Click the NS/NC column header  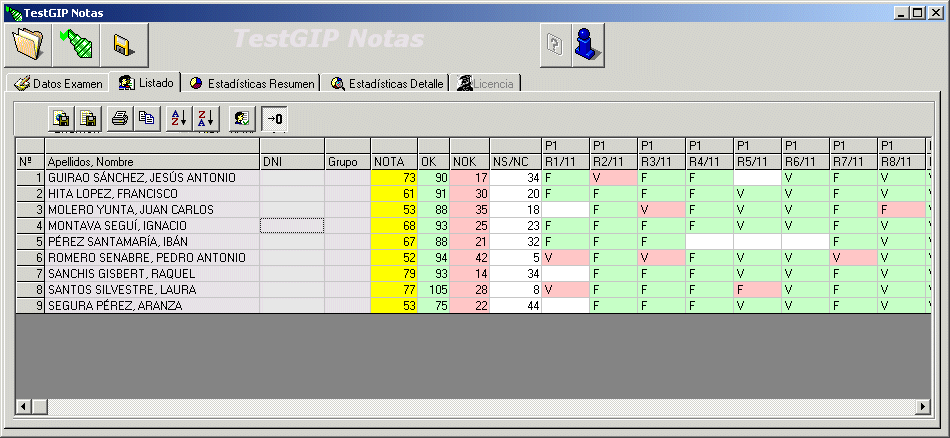[516, 162]
